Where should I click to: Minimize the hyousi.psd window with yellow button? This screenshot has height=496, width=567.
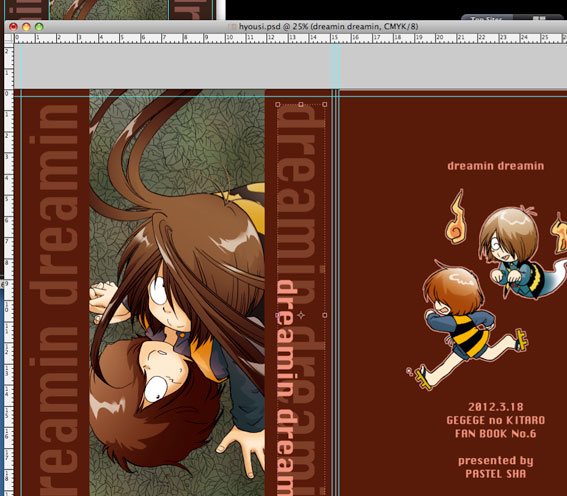click(x=26, y=27)
